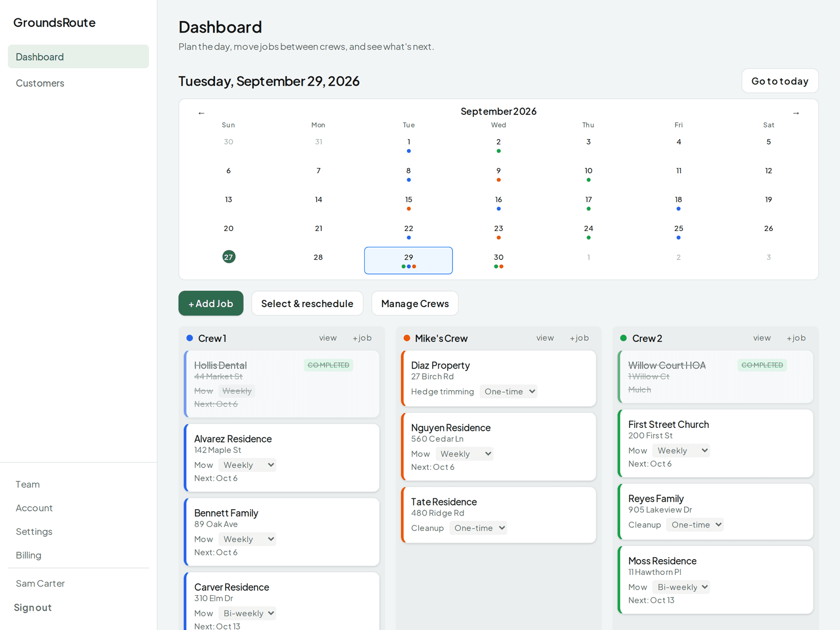Select September 22 on the calendar
Viewport: 840px width, 630px height.
(x=408, y=232)
